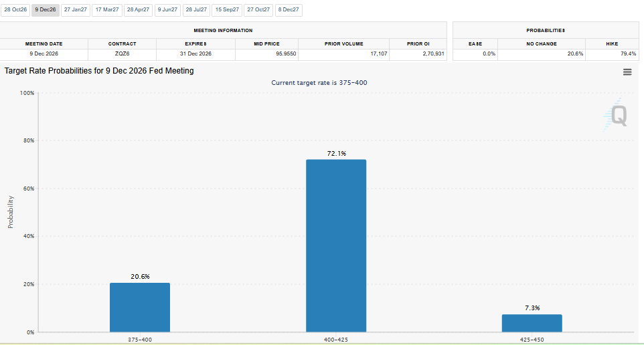The width and height of the screenshot is (644, 345).
Task: Click the MID PRICE column header
Action: pos(266,44)
